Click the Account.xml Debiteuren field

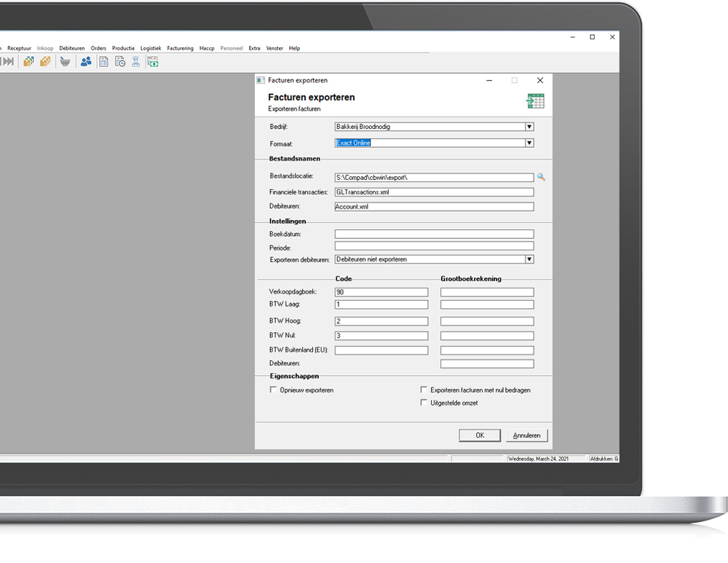[x=434, y=207]
